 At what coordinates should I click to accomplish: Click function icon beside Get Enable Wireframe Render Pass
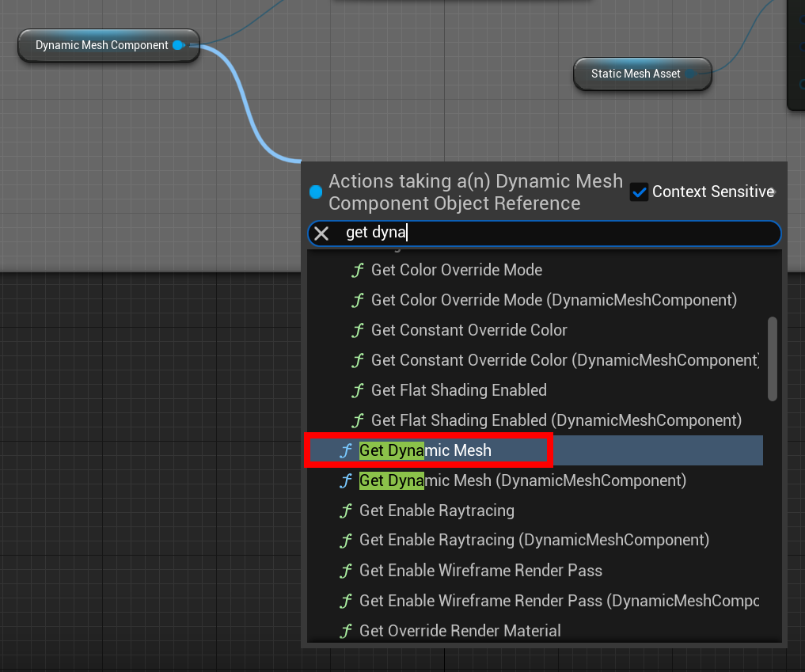346,571
